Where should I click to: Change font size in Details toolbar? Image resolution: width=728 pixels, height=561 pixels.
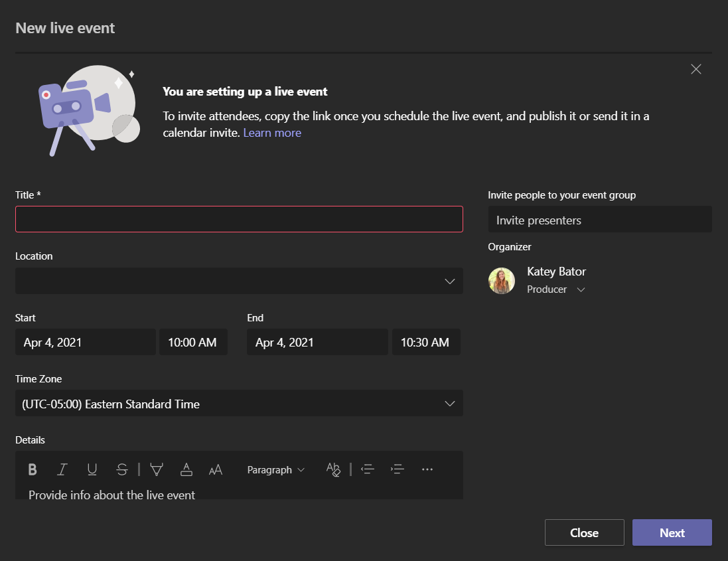216,469
